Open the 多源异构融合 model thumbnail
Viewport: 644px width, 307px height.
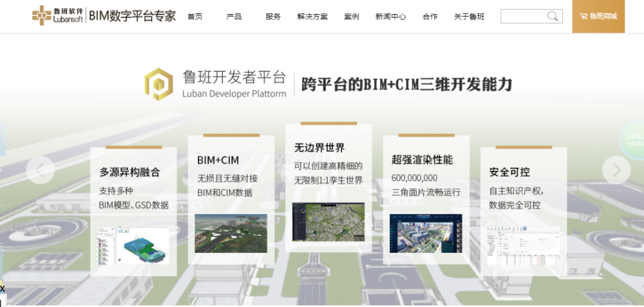(134, 245)
